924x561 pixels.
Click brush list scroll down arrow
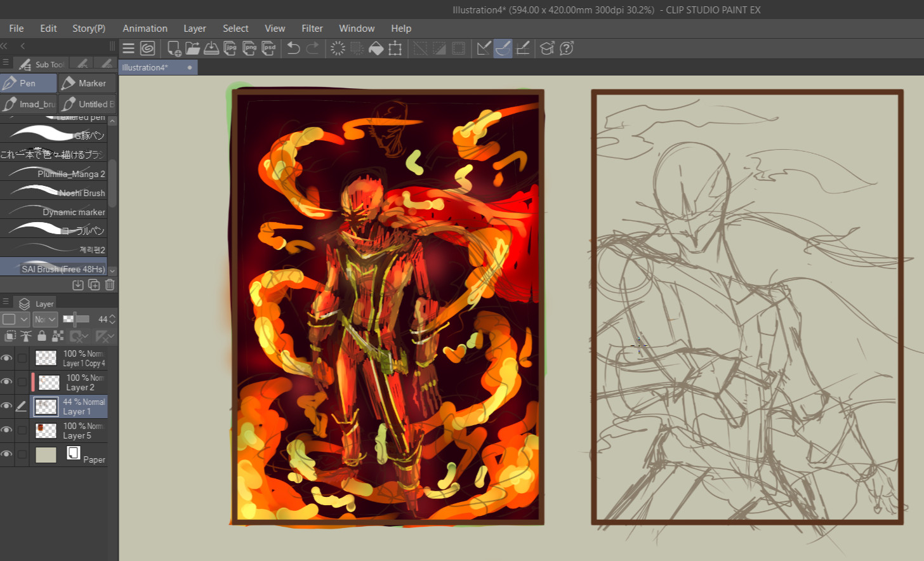tap(112, 270)
